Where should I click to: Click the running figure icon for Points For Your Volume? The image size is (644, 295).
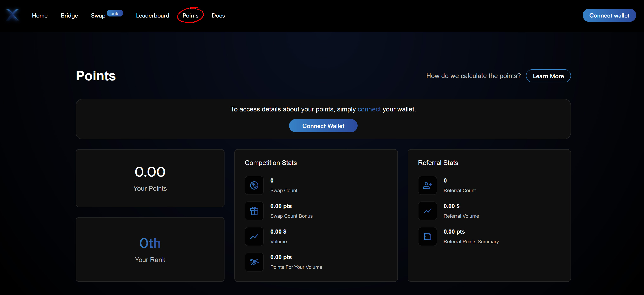[x=254, y=262]
